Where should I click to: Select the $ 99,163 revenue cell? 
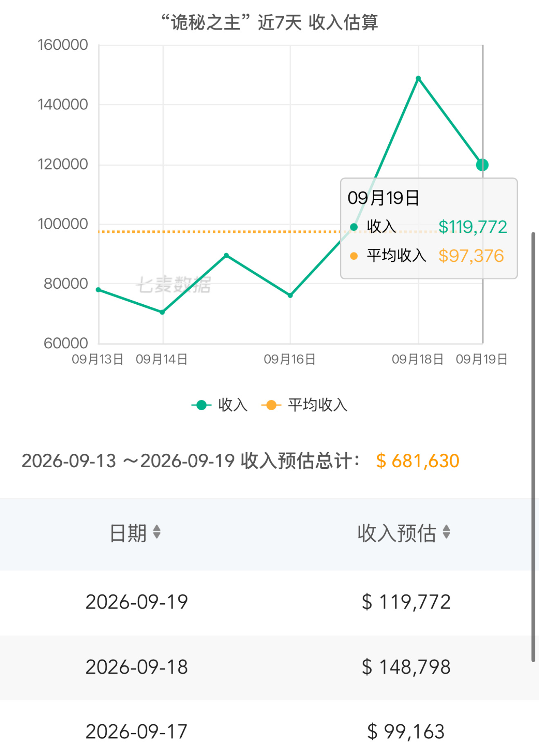coord(406,731)
